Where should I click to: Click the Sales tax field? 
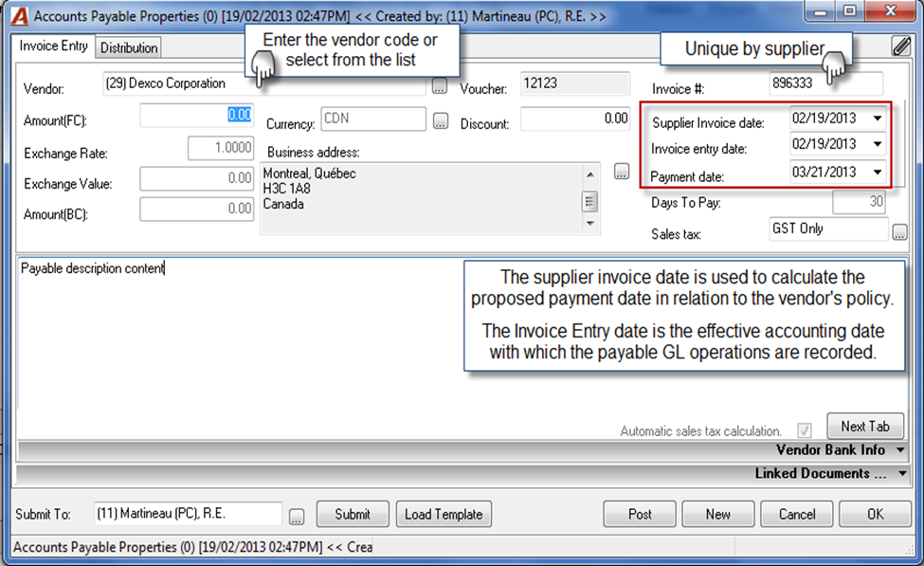[828, 228]
